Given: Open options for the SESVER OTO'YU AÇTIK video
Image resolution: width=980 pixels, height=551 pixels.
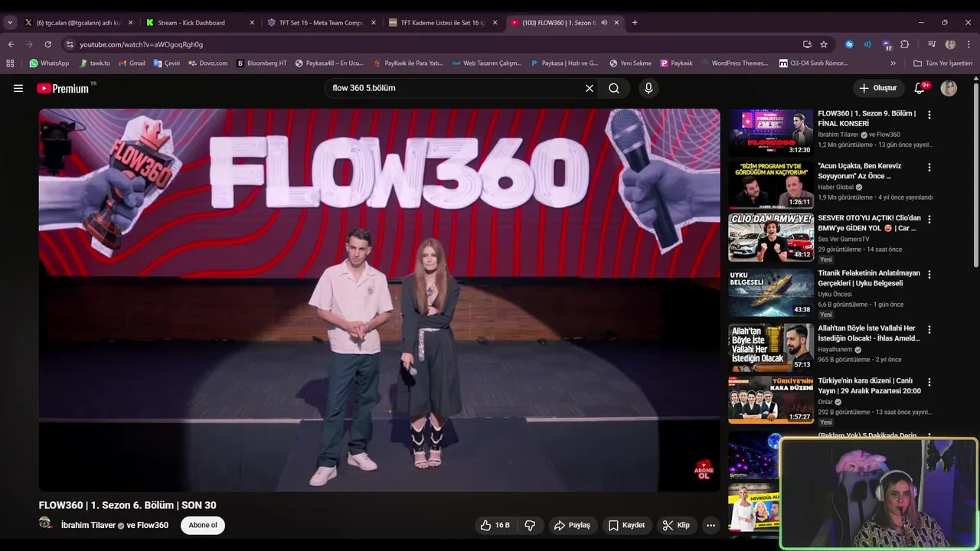Looking at the screenshot, I should point(929,219).
